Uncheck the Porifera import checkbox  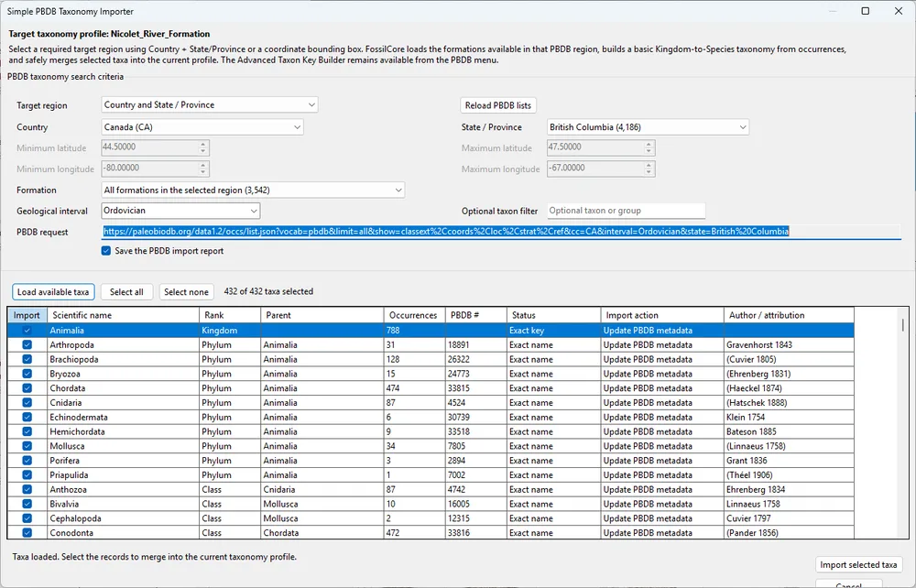(27, 460)
